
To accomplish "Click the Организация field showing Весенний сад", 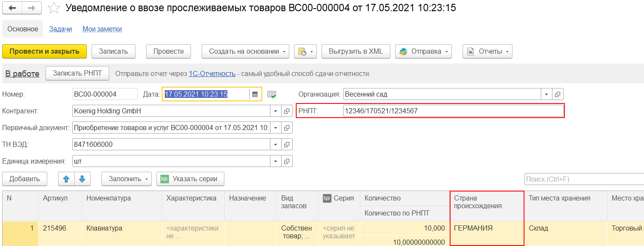I will pyautogui.click(x=442, y=94).
